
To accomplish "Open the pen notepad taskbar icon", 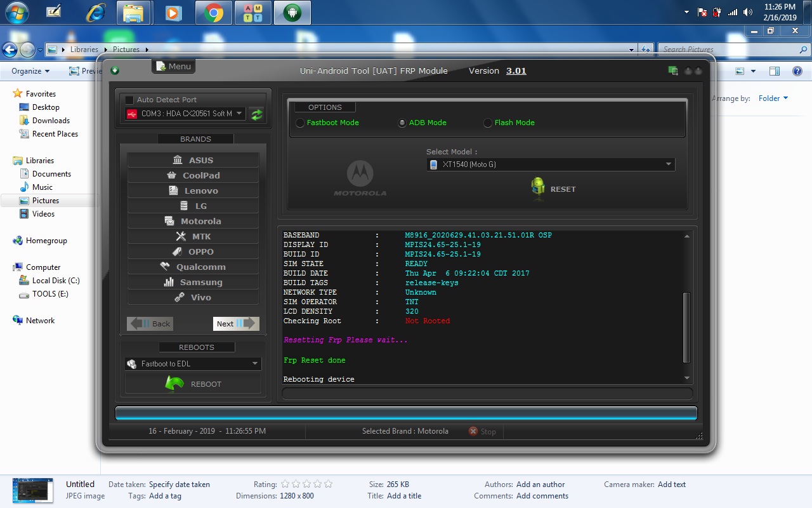I will tap(54, 12).
